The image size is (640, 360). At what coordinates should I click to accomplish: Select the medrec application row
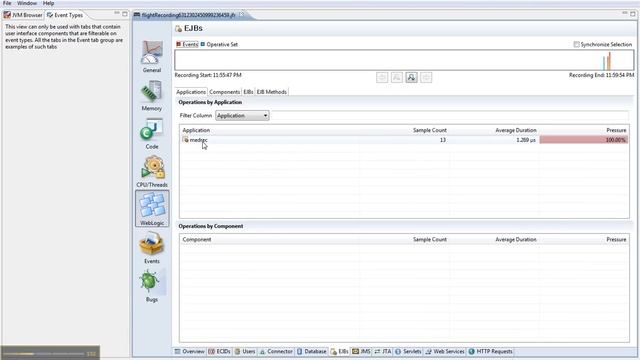pos(404,140)
